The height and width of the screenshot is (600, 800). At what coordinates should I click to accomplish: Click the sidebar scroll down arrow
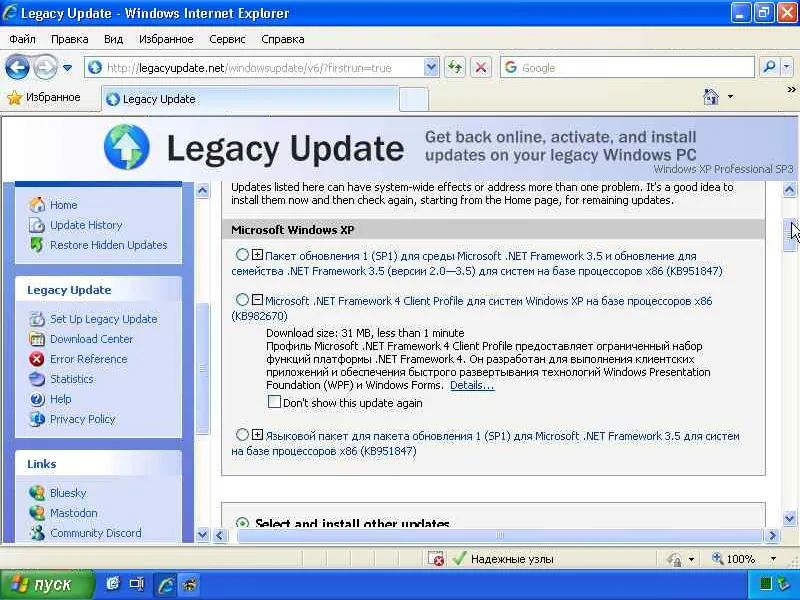tap(203, 535)
